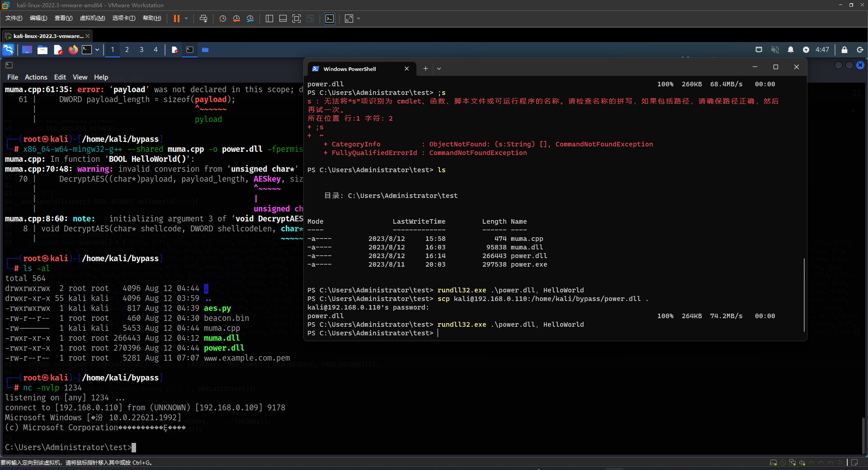The image size is (868, 470).
Task: Switch to Kali workspace 2
Action: pos(127,50)
